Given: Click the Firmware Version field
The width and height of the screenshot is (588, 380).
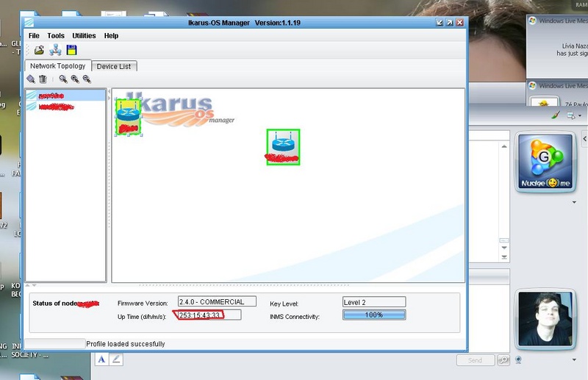Looking at the screenshot, I should [x=217, y=301].
